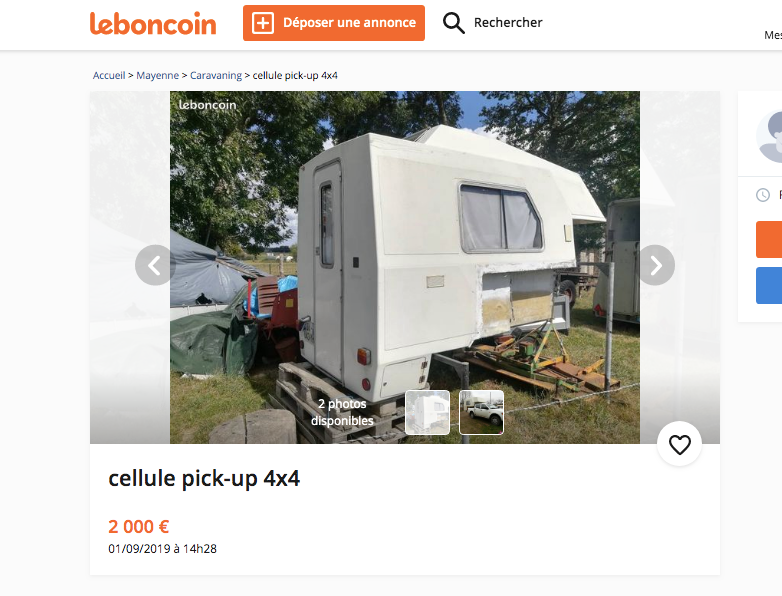Image resolution: width=782 pixels, height=596 pixels.
Task: Click Déposer une annonce button
Action: coord(334,23)
